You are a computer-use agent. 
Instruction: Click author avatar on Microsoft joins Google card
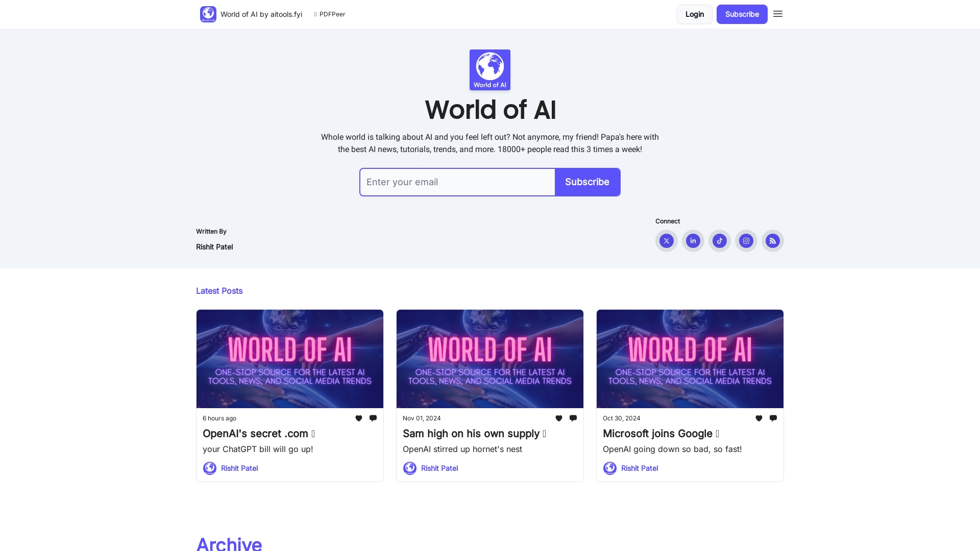(x=610, y=468)
